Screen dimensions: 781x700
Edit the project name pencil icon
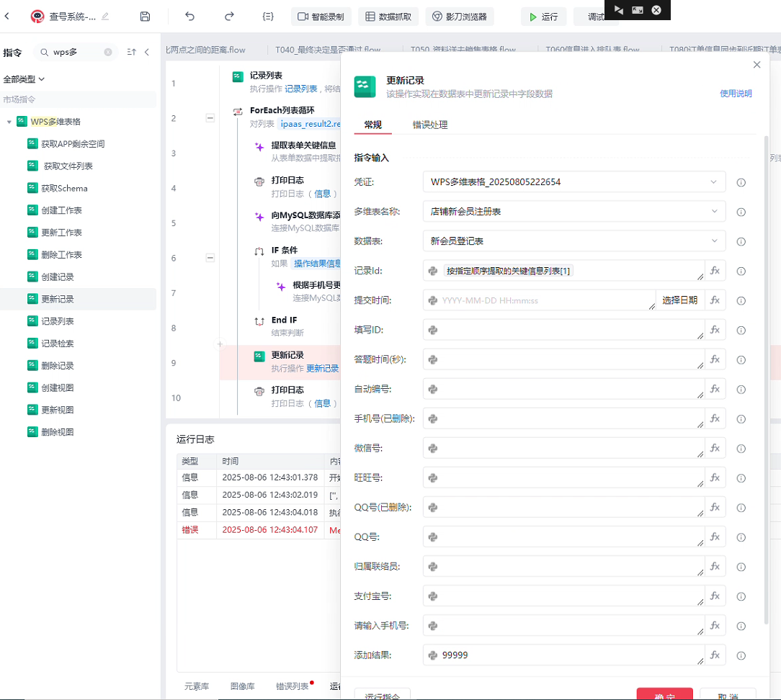(x=105, y=17)
